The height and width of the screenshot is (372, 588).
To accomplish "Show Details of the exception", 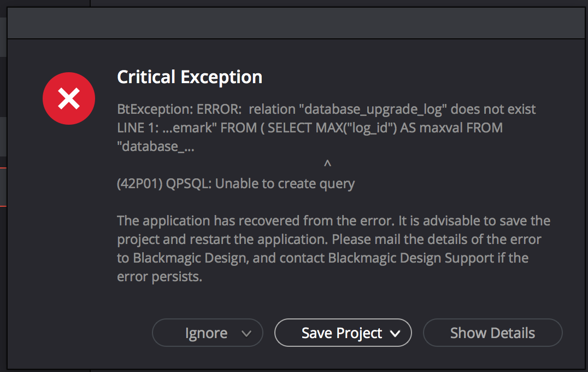I will click(x=492, y=333).
